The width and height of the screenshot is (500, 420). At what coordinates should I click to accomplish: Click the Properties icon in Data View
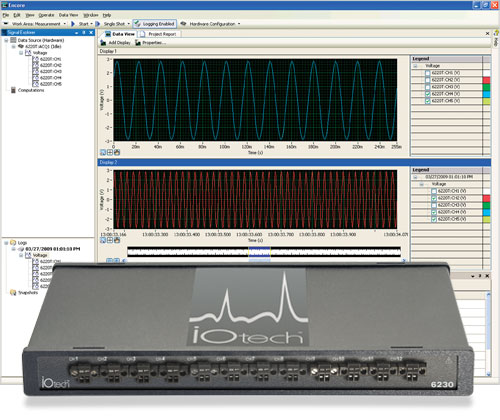(x=138, y=43)
